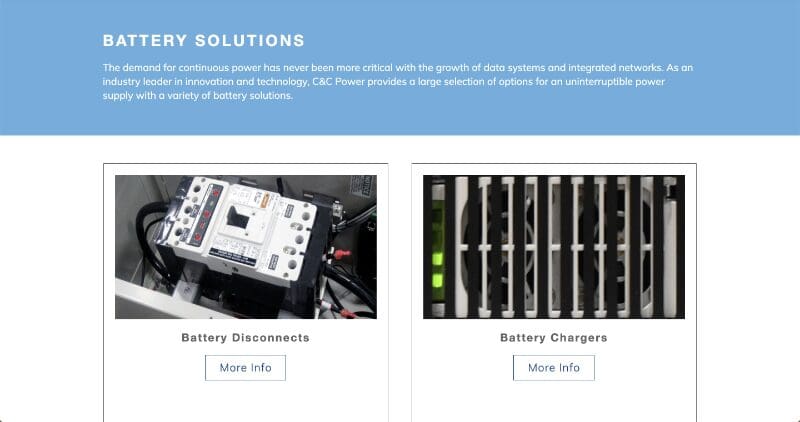This screenshot has width=800, height=422.
Task: Click the red indicator strip on breaker
Action: (x=208, y=213)
